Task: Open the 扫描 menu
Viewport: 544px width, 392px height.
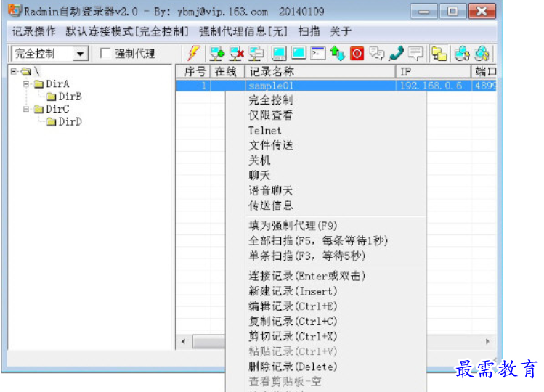Action: pos(309,31)
